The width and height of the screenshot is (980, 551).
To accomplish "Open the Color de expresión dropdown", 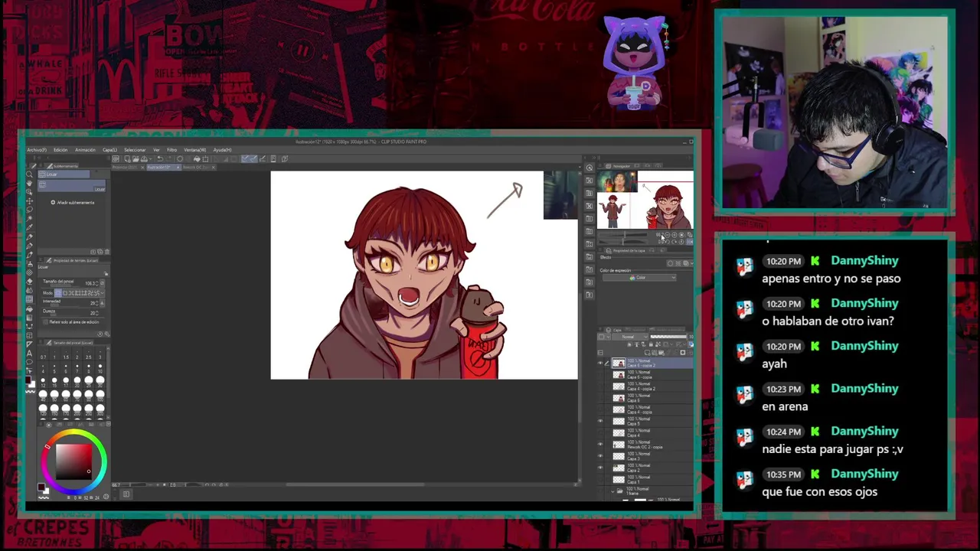I will 639,278.
